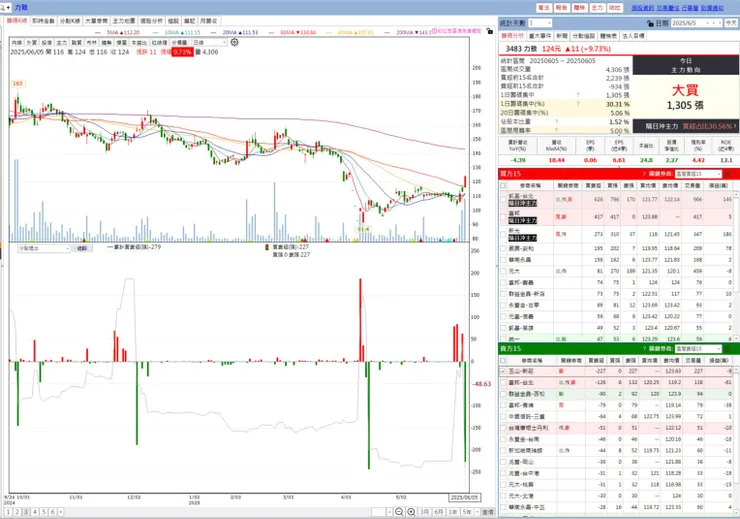Tick checkbox of buyer row with 626 net buy
Image resolution: width=740 pixels, height=519 pixels.
pyautogui.click(x=503, y=200)
